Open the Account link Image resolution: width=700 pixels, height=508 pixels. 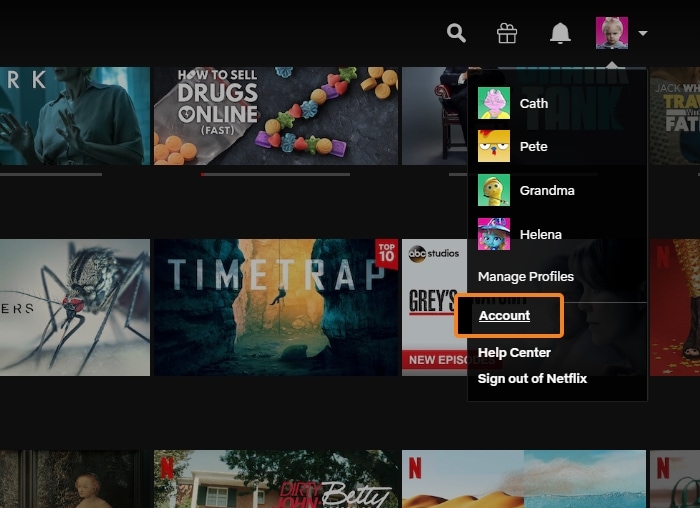[504, 316]
